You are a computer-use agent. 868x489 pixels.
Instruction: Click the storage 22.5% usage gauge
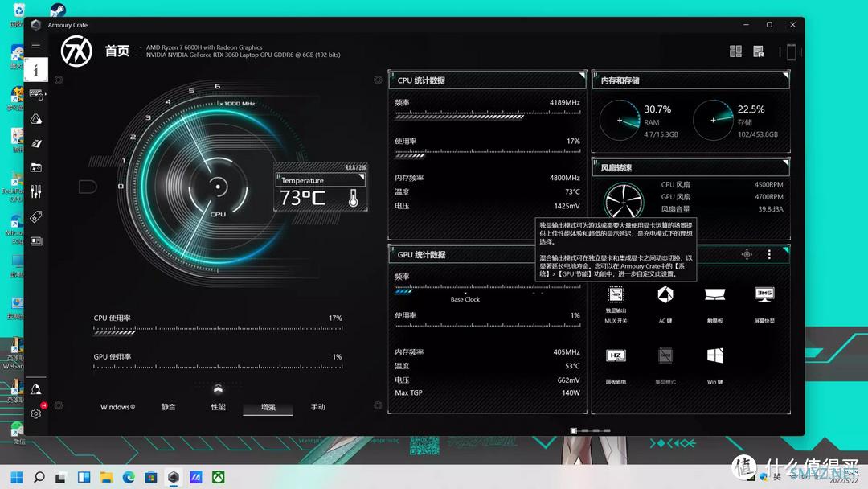(x=713, y=120)
